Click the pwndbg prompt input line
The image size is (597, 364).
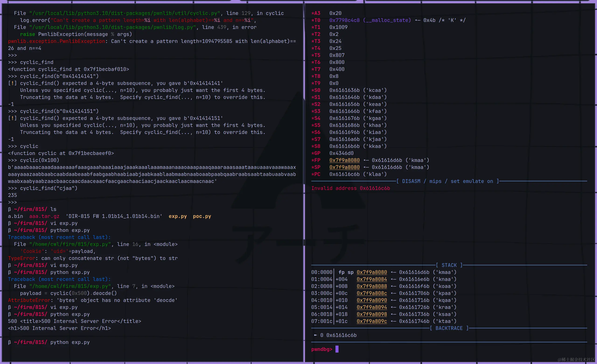point(337,349)
